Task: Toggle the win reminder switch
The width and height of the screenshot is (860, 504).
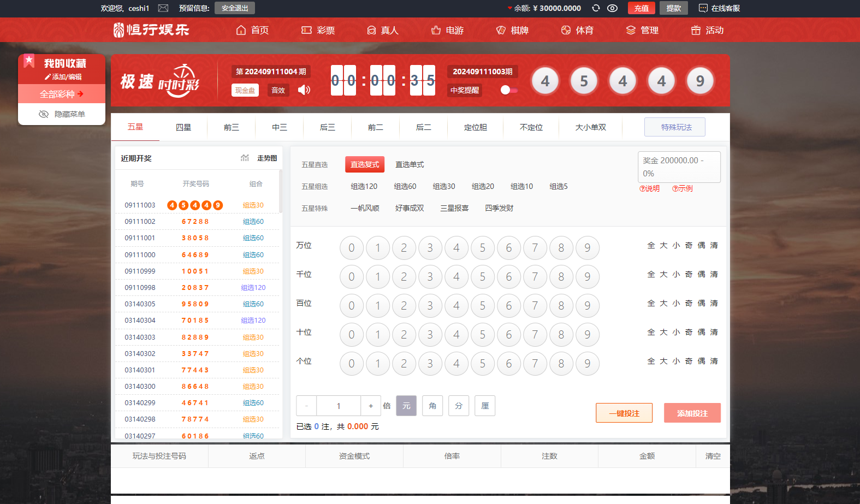Action: point(508,90)
